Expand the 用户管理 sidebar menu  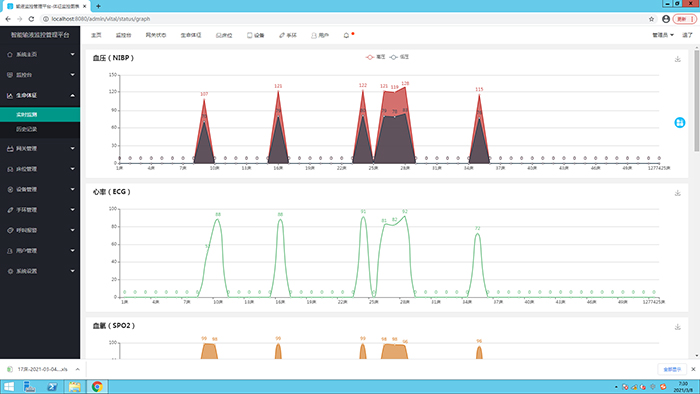coord(40,250)
